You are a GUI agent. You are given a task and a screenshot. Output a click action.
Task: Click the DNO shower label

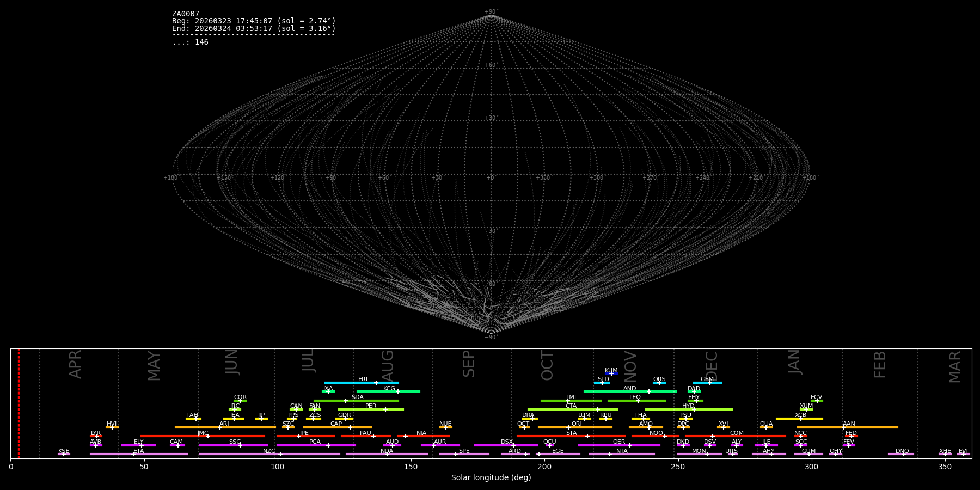[x=903, y=451]
